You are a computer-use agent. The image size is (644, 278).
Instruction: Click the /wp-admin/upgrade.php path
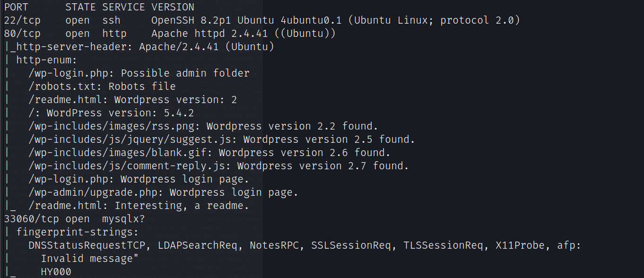point(96,192)
